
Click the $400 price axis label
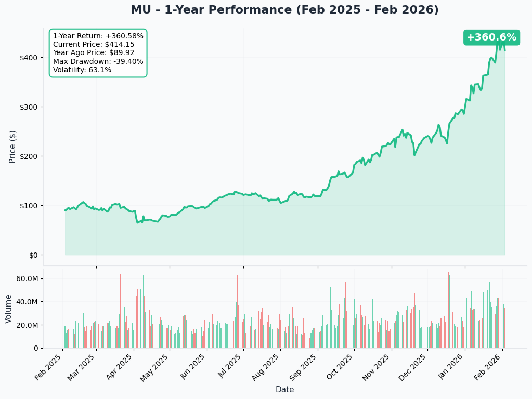pos(29,58)
